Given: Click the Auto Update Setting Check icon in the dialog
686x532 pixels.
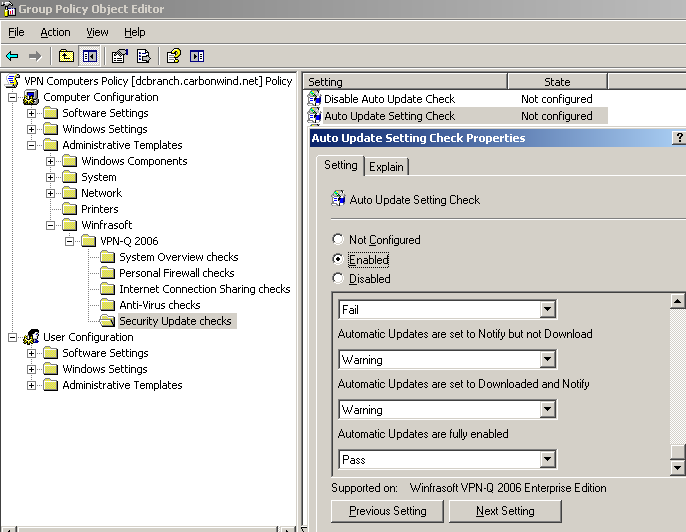Looking at the screenshot, I should (x=338, y=199).
